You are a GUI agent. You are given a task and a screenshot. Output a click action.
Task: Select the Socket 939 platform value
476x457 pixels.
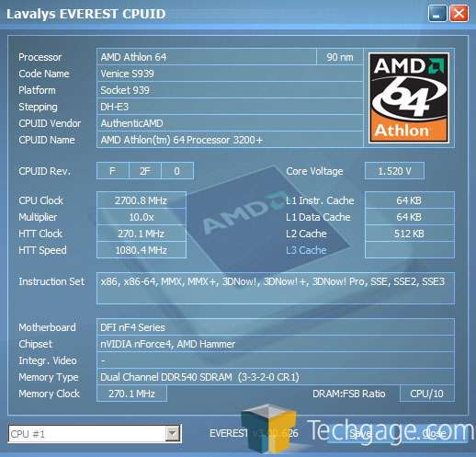[230, 90]
